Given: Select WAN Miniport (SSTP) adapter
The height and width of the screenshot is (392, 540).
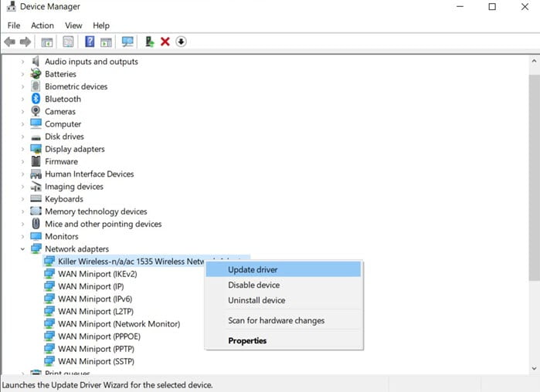Looking at the screenshot, I should coord(96,361).
